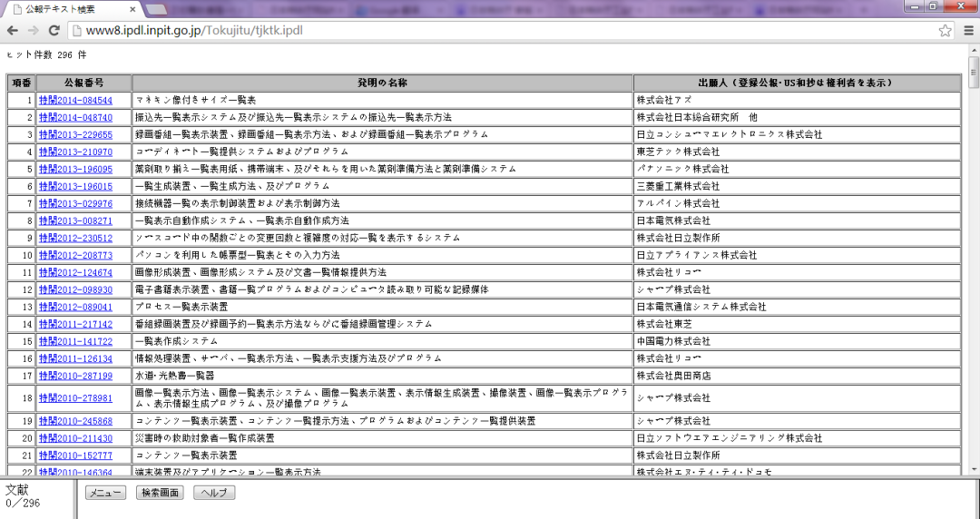Click the 項番 column header
Image resolution: width=980 pixels, height=519 pixels.
(22, 83)
